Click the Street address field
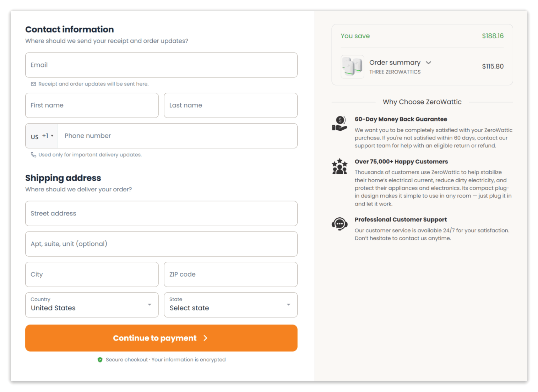The height and width of the screenshot is (392, 538). click(x=161, y=213)
